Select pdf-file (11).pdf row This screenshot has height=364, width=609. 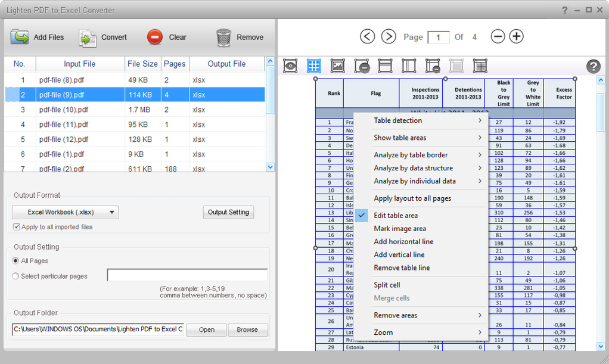[135, 125]
